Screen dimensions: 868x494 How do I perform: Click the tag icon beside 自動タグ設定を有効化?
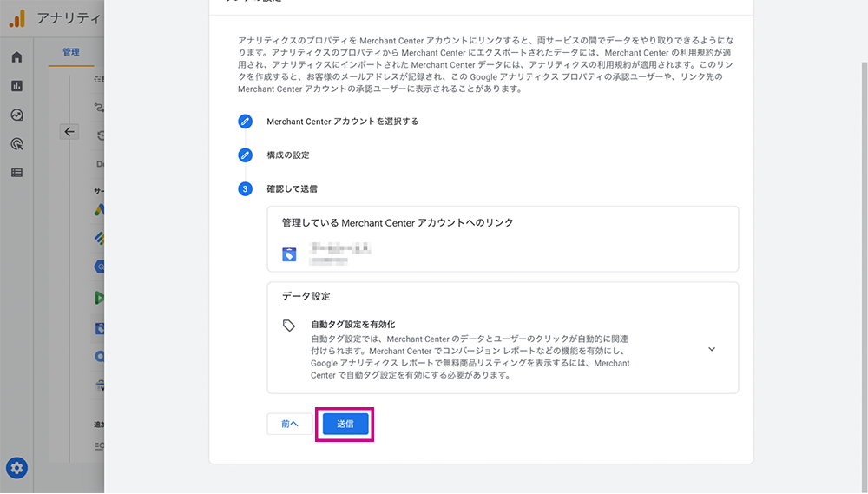pyautogui.click(x=289, y=325)
